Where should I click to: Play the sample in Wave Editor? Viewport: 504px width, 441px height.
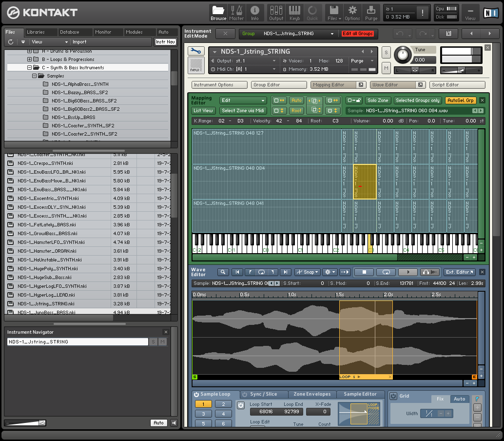coord(408,272)
